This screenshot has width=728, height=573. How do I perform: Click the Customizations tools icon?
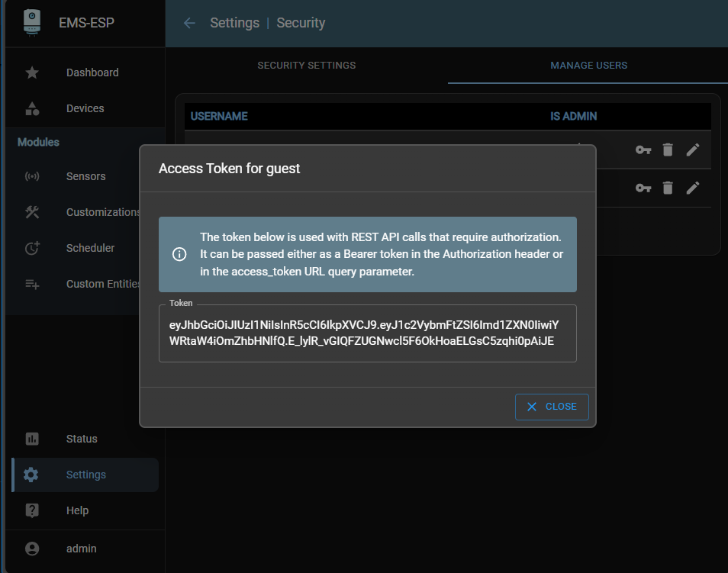pyautogui.click(x=32, y=212)
